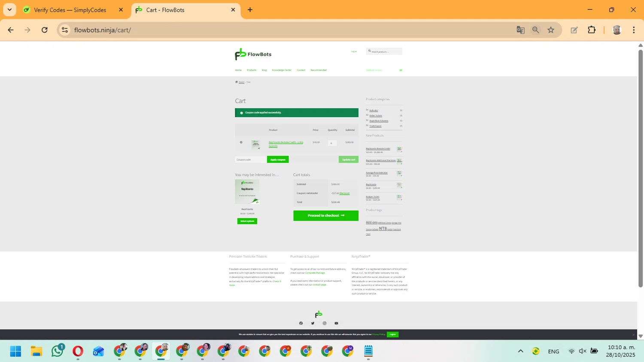The width and height of the screenshot is (644, 362).
Task: Open the Indicator product category
Action: pyautogui.click(x=374, y=110)
